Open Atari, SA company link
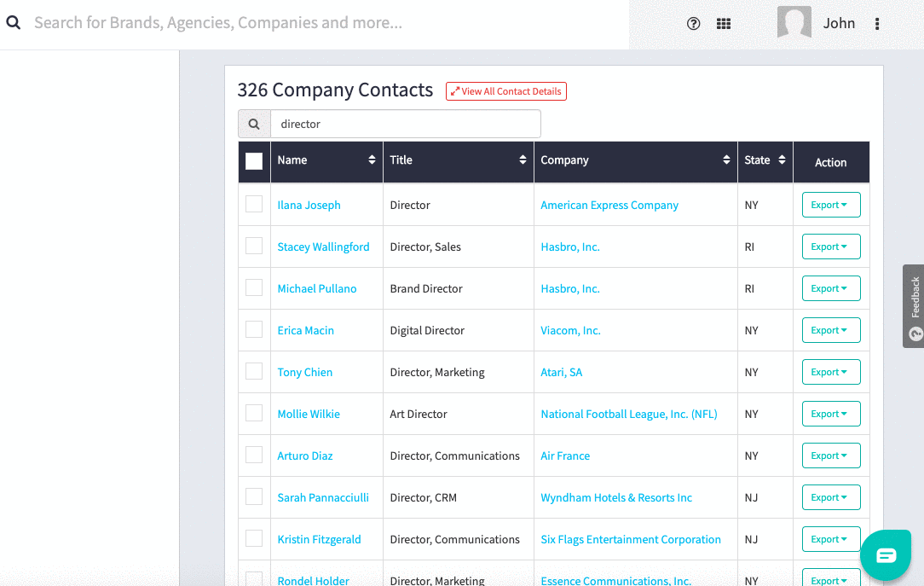Viewport: 924px width, 586px height. click(x=562, y=373)
